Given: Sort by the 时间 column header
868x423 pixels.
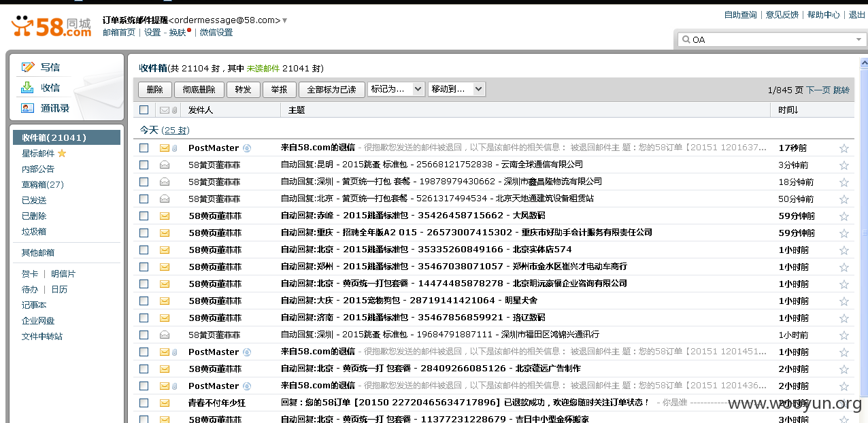Looking at the screenshot, I should click(788, 110).
